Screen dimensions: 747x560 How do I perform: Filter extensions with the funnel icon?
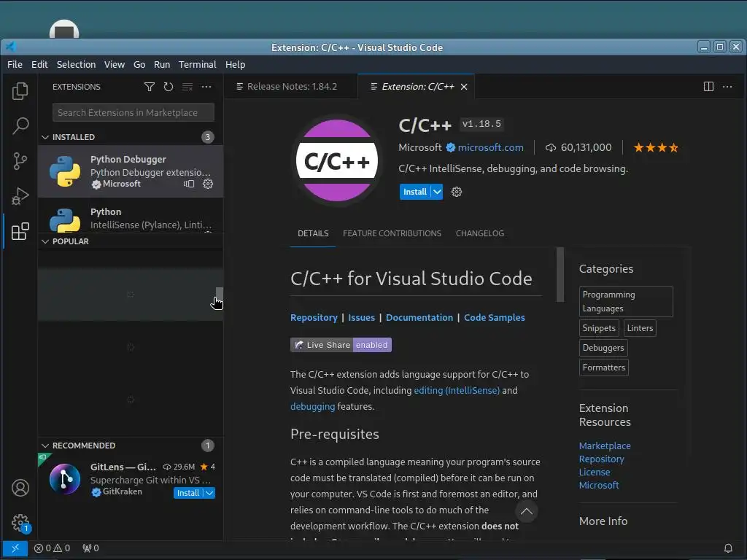pos(149,87)
